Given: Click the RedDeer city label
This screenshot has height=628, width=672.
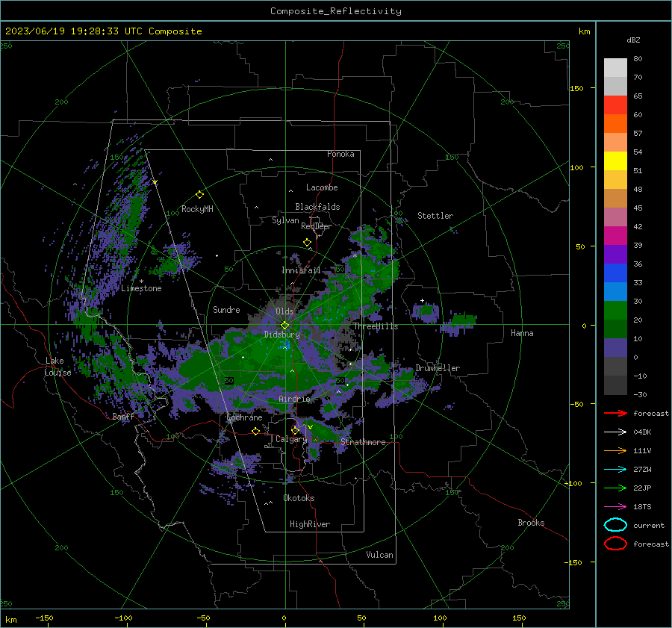Looking at the screenshot, I should pyautogui.click(x=317, y=226).
